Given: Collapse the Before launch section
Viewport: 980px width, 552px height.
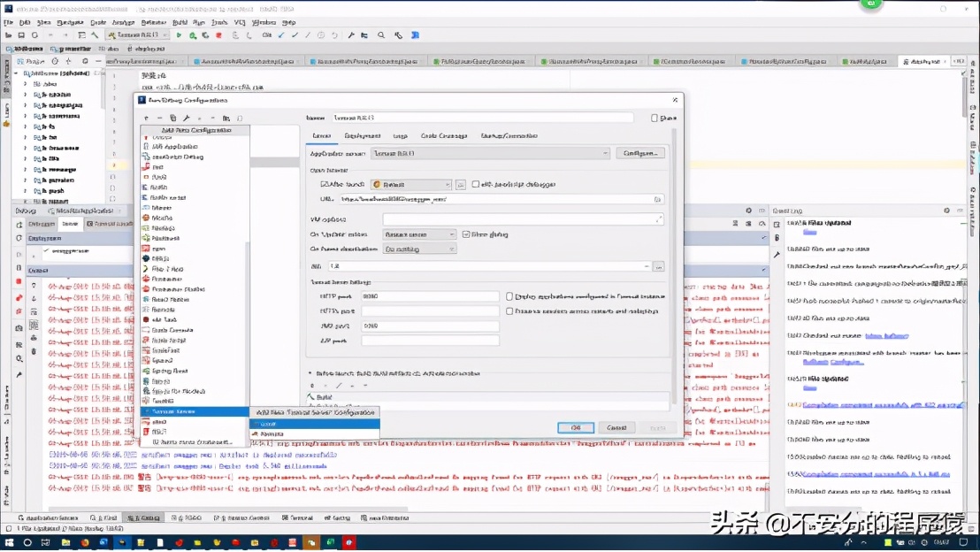Looking at the screenshot, I should tap(310, 373).
